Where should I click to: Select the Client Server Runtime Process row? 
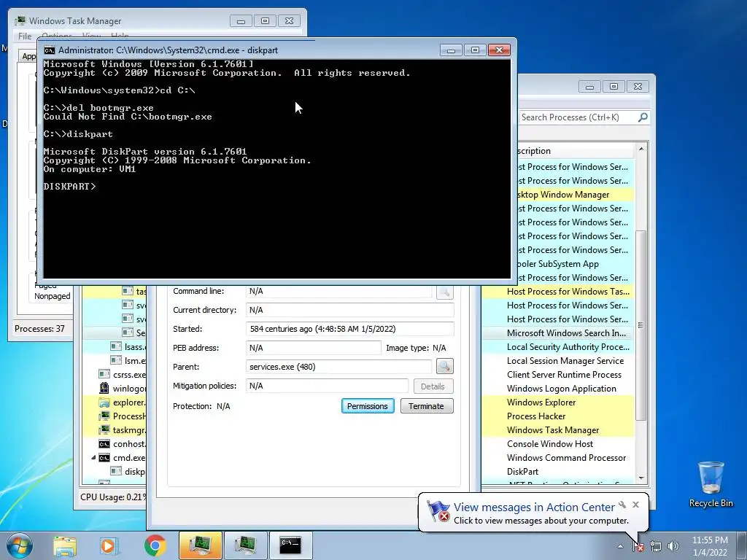pos(558,374)
